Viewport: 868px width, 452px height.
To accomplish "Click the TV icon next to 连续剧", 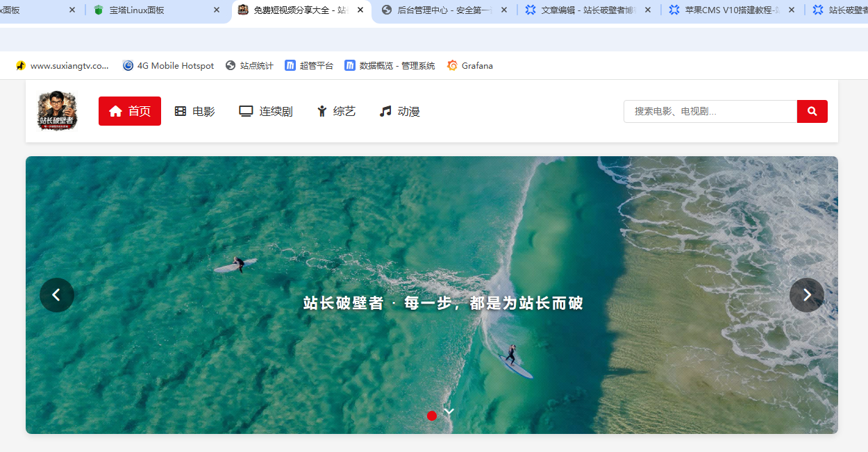I will [245, 110].
